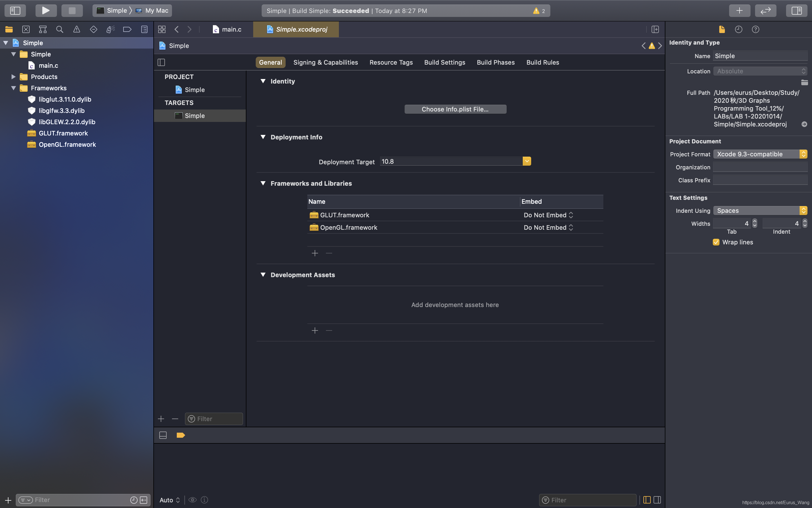The image size is (812, 508).
Task: Open the Deployment Target dropdown
Action: [x=527, y=161]
